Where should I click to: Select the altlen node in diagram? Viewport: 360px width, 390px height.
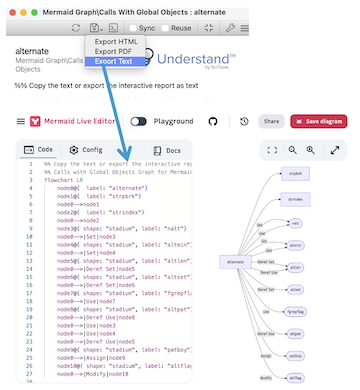click(x=295, y=267)
